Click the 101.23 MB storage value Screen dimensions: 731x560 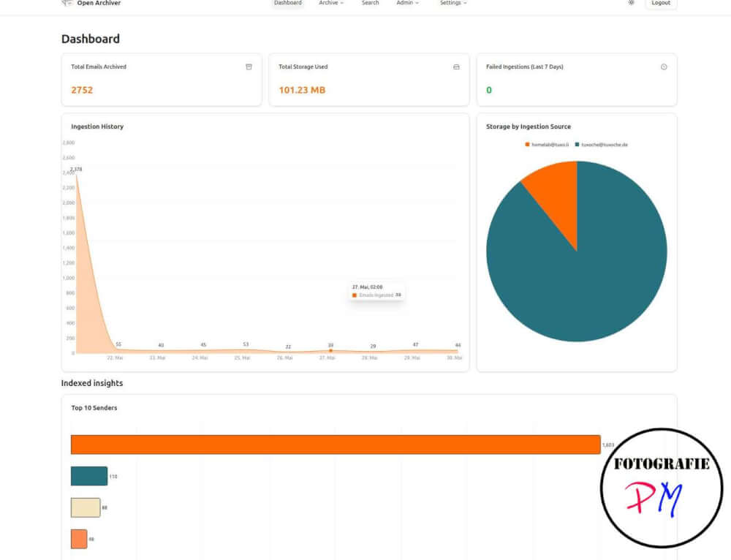(302, 90)
